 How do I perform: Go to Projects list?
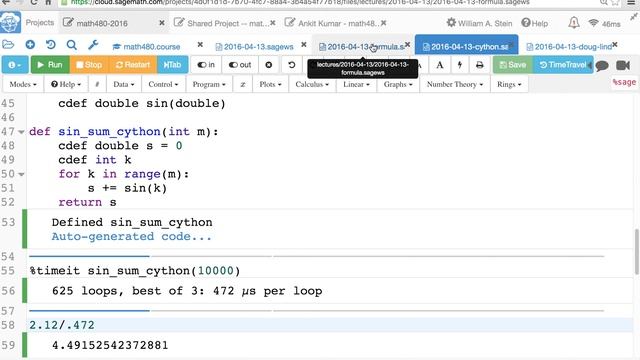click(x=40, y=23)
